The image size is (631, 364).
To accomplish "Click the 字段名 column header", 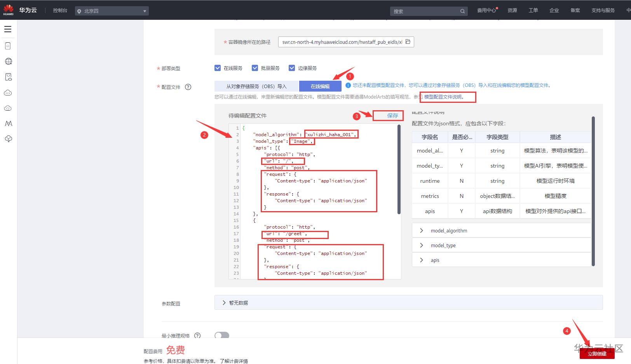I will 430,137.
